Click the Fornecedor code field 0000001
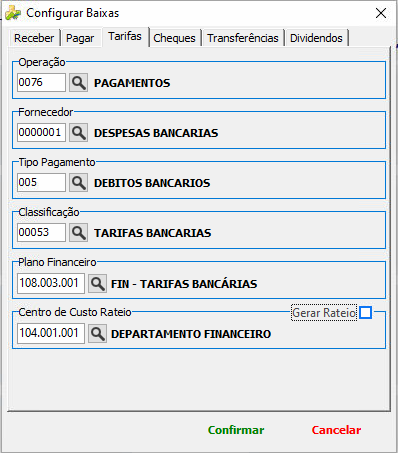Image resolution: width=398 pixels, height=453 pixels. click(x=41, y=132)
